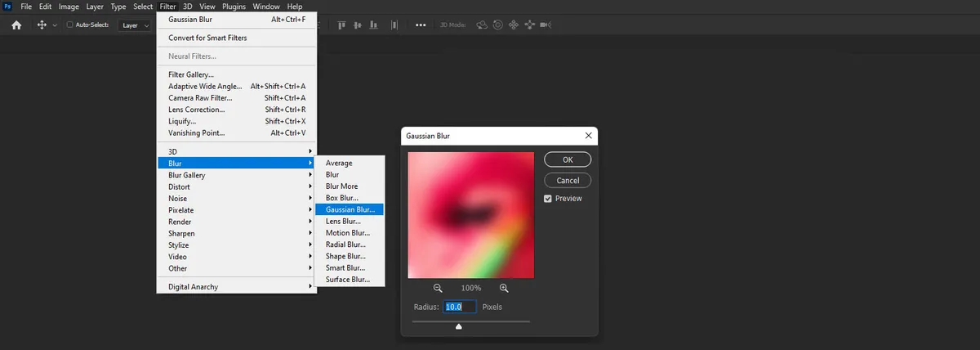The height and width of the screenshot is (350, 980).
Task: Click the blurred preview thumbnail
Action: click(x=471, y=214)
